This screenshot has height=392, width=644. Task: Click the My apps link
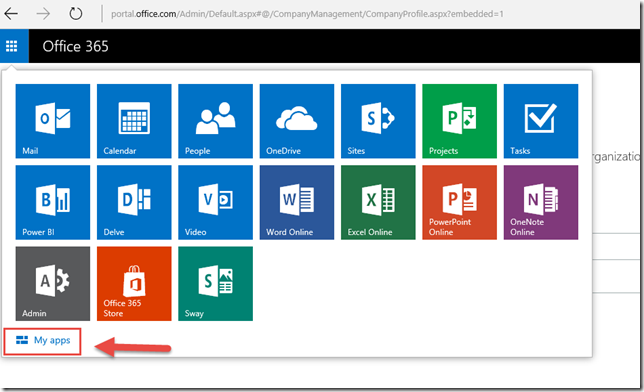[43, 341]
